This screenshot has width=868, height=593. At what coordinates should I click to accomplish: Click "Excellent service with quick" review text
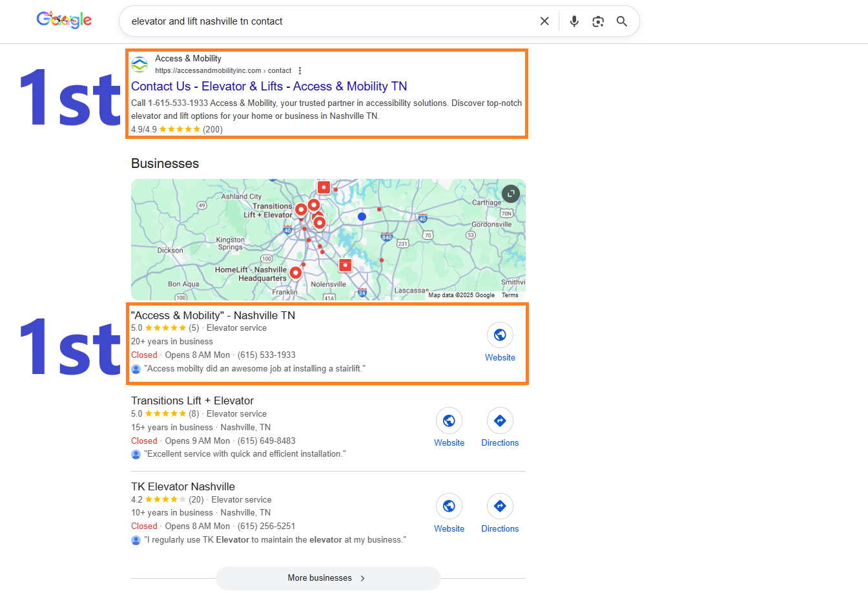pos(245,454)
